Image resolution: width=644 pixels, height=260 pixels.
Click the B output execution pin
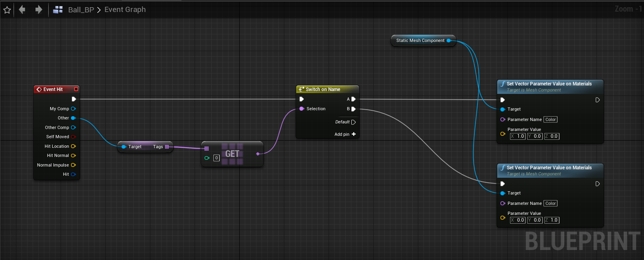353,109
